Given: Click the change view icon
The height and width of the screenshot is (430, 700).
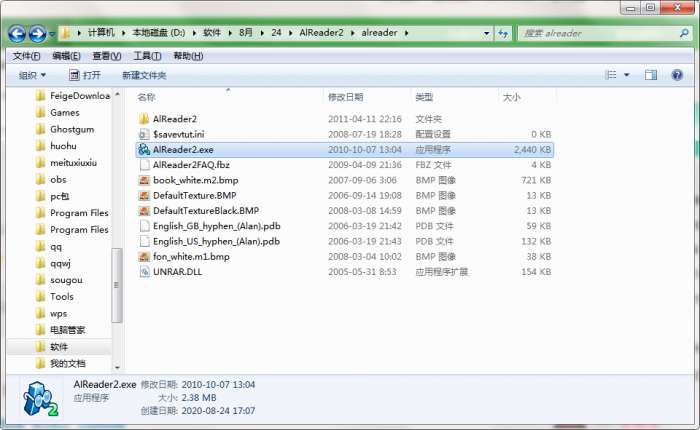Looking at the screenshot, I should pos(611,75).
